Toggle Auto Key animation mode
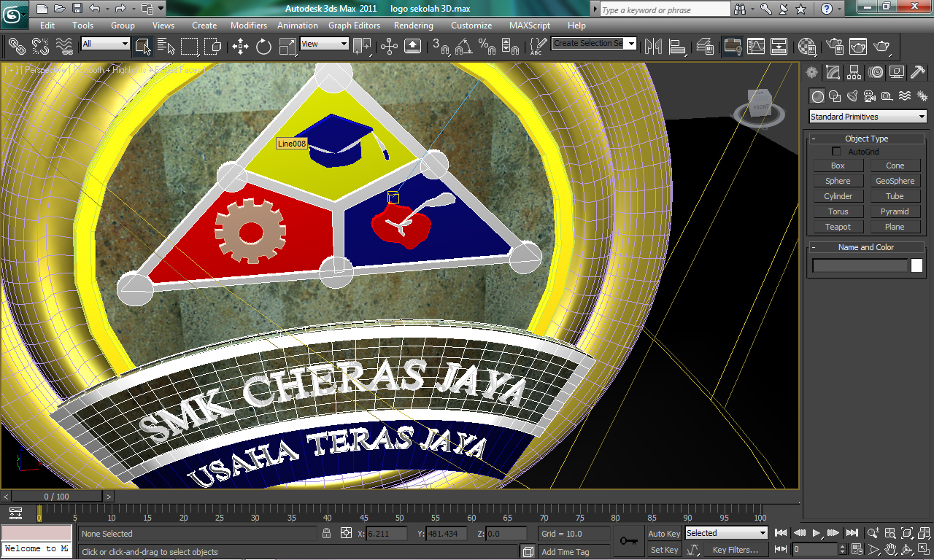The height and width of the screenshot is (560, 934). point(663,533)
